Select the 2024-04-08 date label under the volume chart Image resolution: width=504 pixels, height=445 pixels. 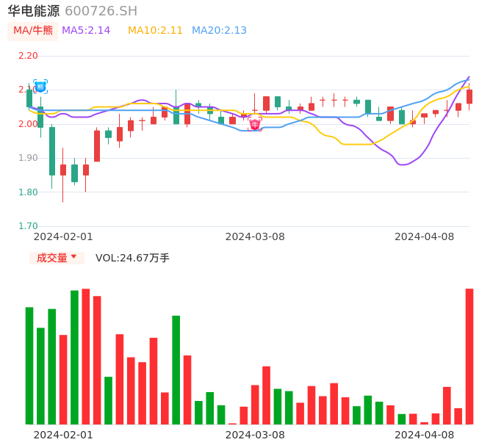(425, 435)
